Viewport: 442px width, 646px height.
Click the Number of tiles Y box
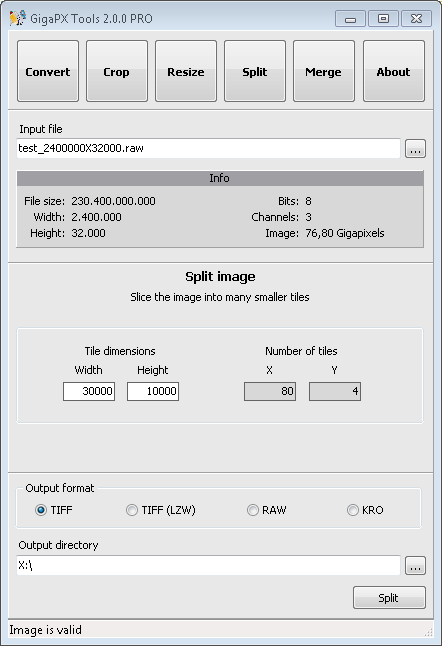(335, 391)
